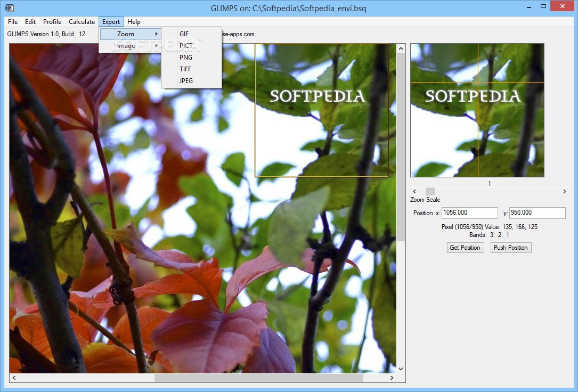578x392 pixels.
Task: Click the Position x input field
Action: (470, 213)
